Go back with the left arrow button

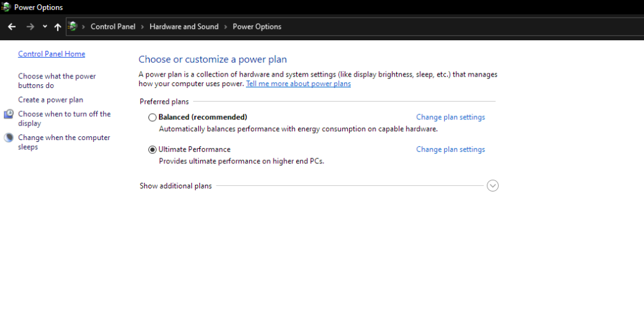[x=11, y=26]
